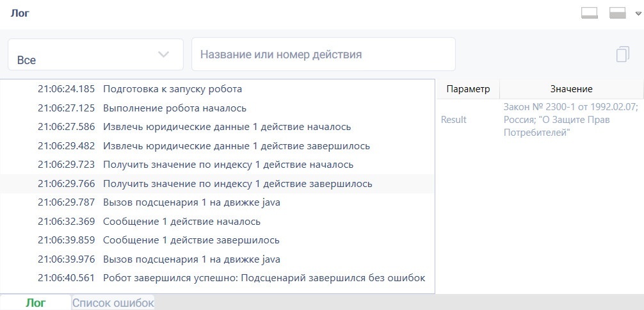The width and height of the screenshot is (644, 310).
Task: Switch to the 'Список ошибок' tab
Action: (x=113, y=303)
